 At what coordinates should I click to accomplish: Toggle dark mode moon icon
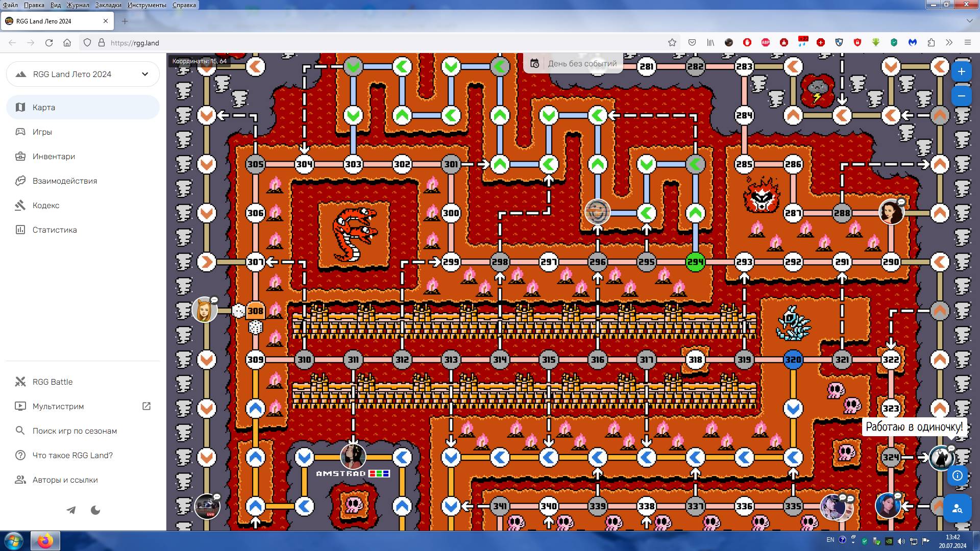pos(95,510)
